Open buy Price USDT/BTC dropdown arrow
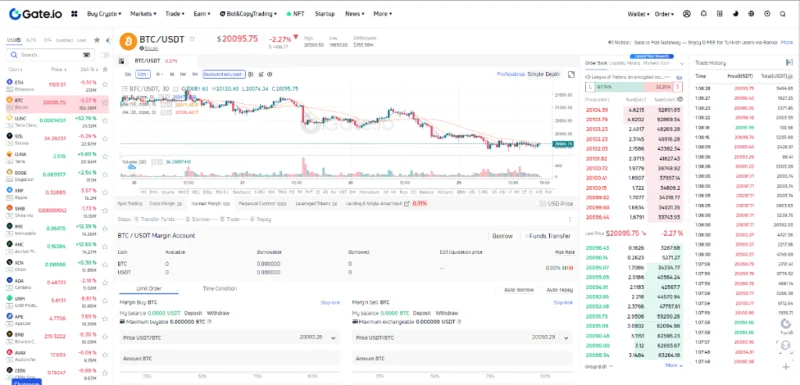Image resolution: width=800 pixels, height=385 pixels. pos(334,338)
